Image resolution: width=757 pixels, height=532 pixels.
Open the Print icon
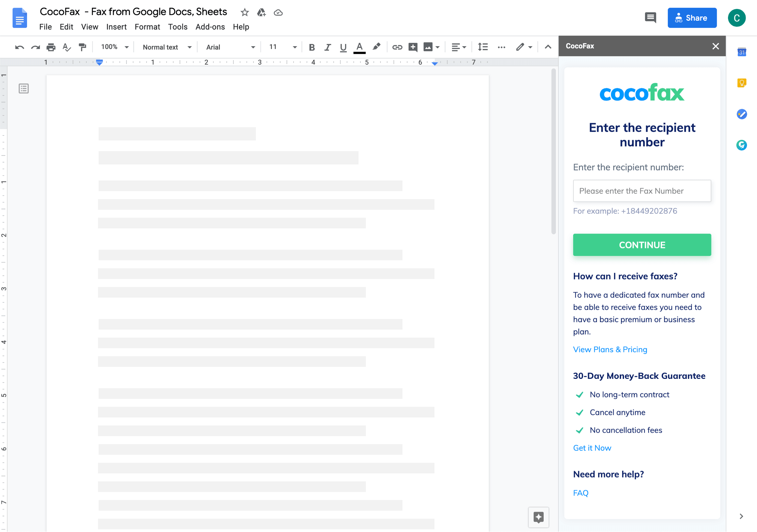pos(51,47)
